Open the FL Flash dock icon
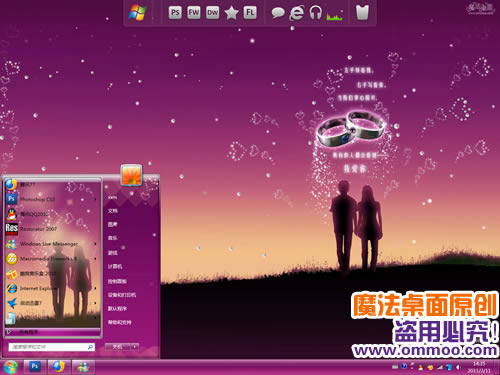The height and width of the screenshot is (375, 500). [x=250, y=13]
